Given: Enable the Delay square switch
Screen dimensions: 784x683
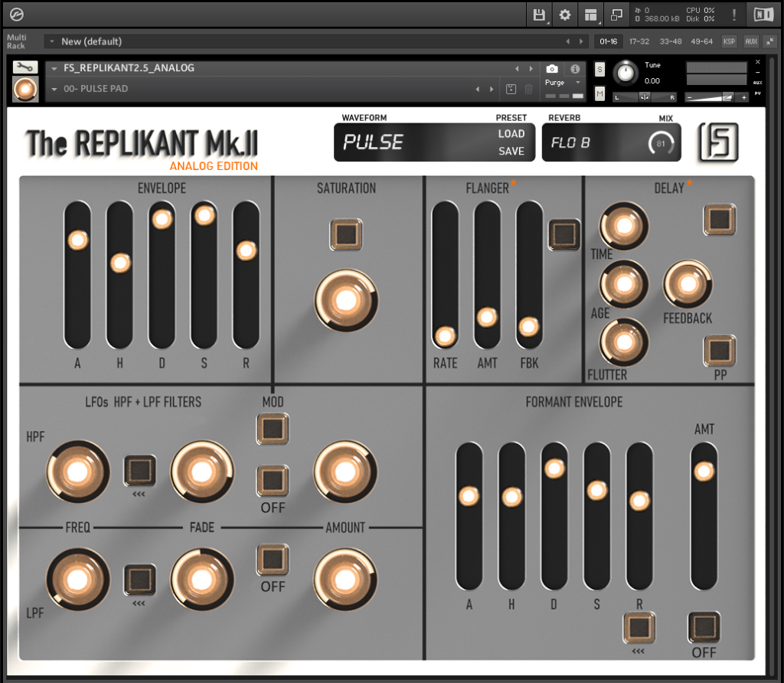Looking at the screenshot, I should click(720, 219).
